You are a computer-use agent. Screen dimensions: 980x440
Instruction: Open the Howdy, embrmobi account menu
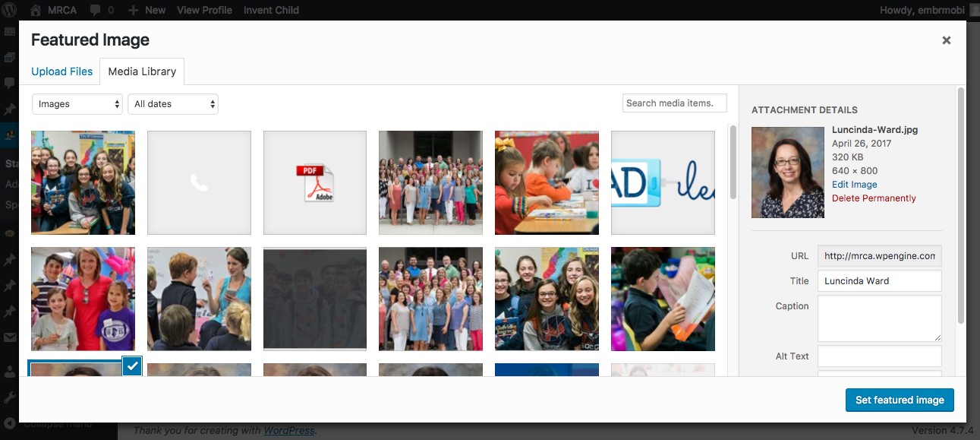pos(929,10)
